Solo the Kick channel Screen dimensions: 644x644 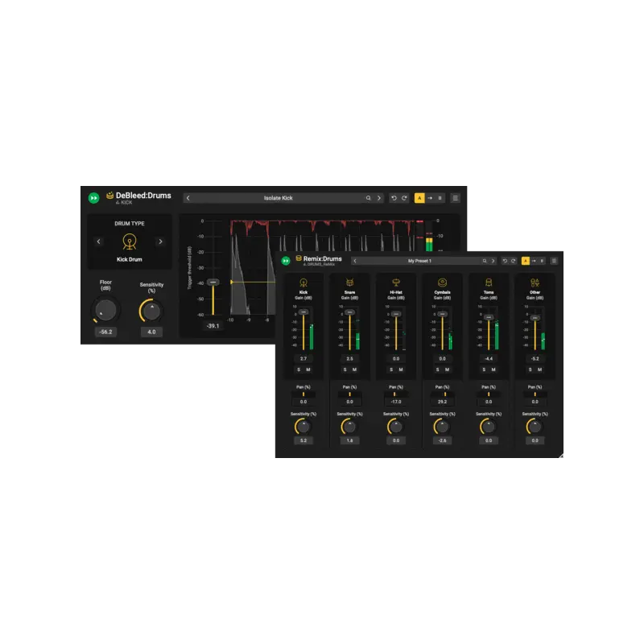[299, 369]
